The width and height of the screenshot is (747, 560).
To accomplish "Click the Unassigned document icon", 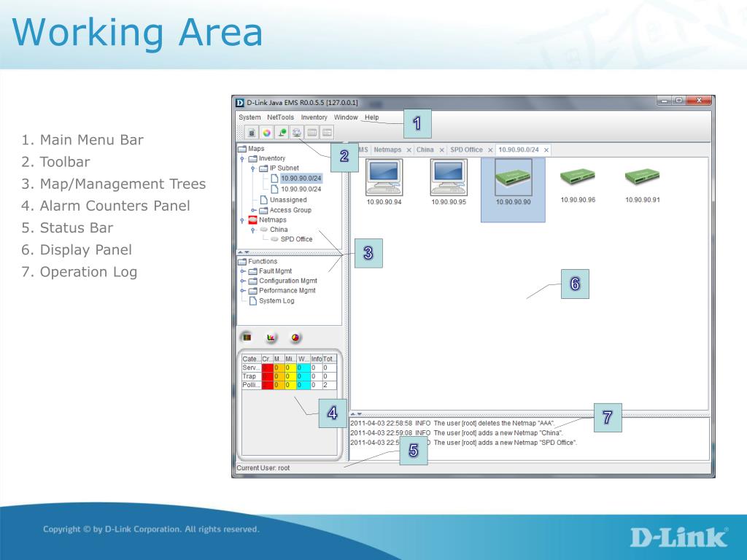I will click(264, 200).
